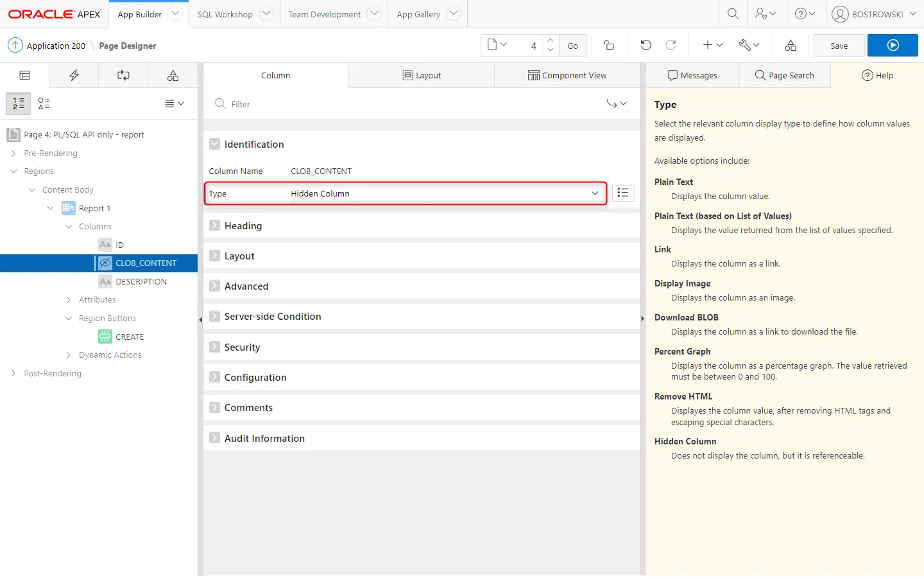Click the Type quick pick list icon
Image resolution: width=924 pixels, height=578 pixels.
(622, 193)
